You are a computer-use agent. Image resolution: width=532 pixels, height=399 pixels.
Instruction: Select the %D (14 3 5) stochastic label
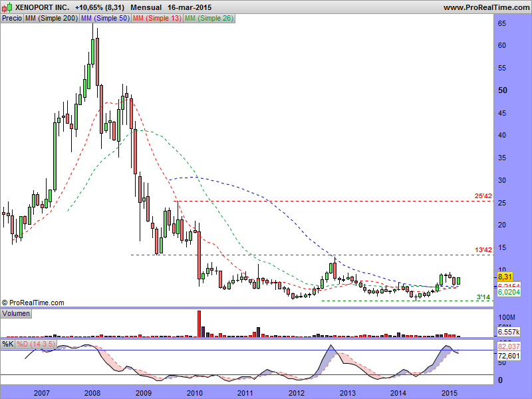[x=36, y=344]
